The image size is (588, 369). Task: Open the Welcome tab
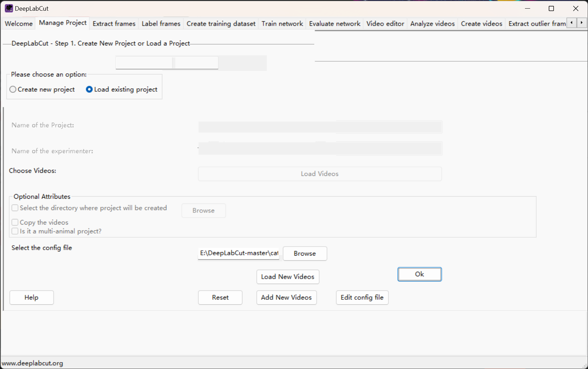(x=19, y=23)
